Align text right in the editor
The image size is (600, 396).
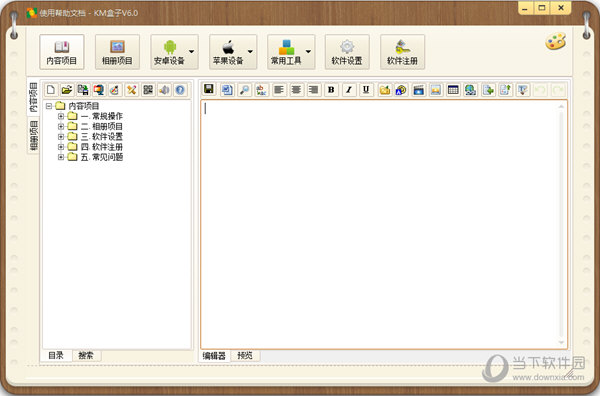(x=313, y=90)
